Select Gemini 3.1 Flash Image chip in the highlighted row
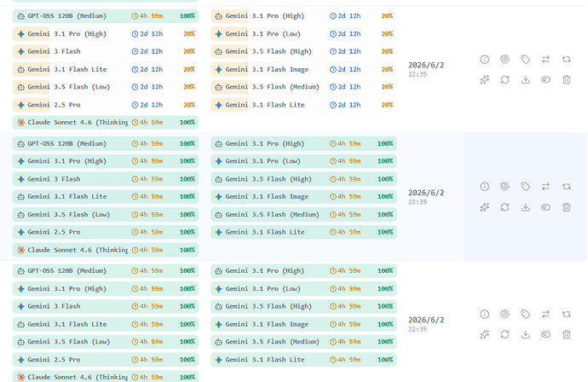The width and height of the screenshot is (588, 382). tap(303, 197)
